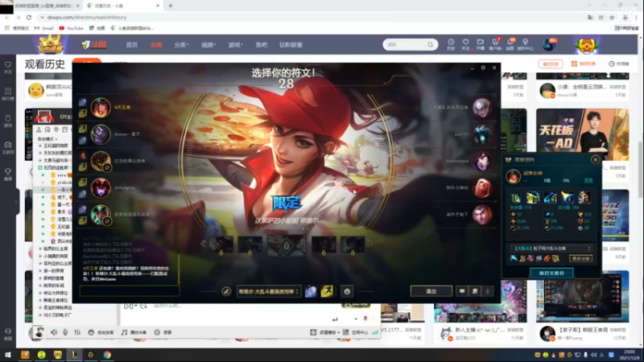
Task: Select the second teammate's champion portrait
Action: pyautogui.click(x=101, y=134)
